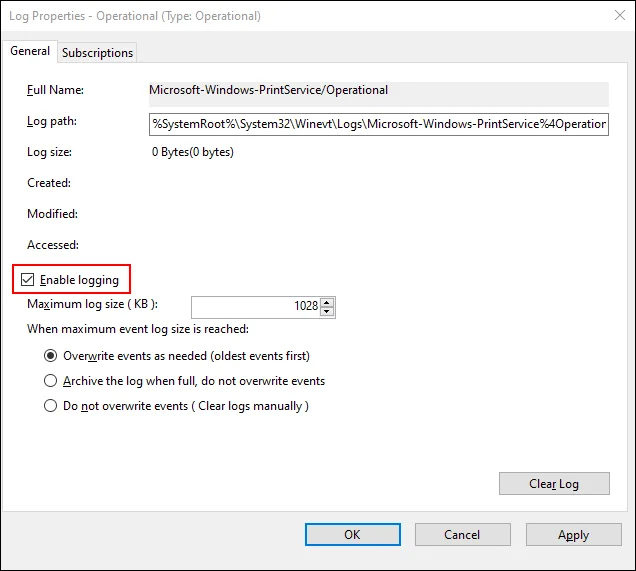Switch to the Subscriptions tab
Image resolution: width=636 pixels, height=571 pixels.
(x=97, y=53)
